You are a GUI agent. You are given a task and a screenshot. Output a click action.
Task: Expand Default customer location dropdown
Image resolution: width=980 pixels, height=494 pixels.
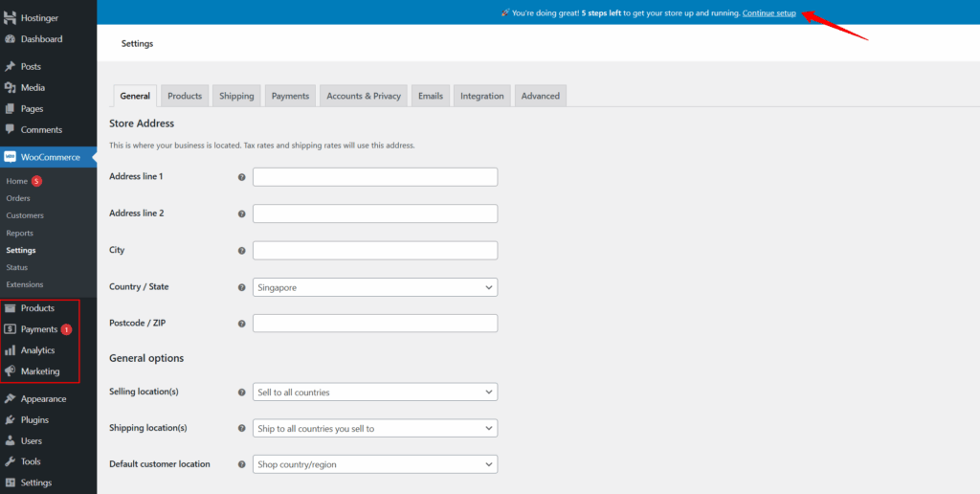pyautogui.click(x=374, y=464)
